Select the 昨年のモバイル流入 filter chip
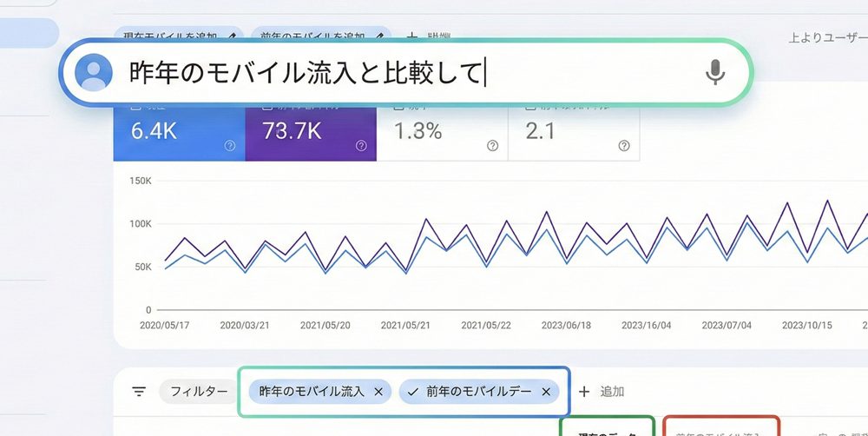This screenshot has height=436, width=868. (x=311, y=392)
